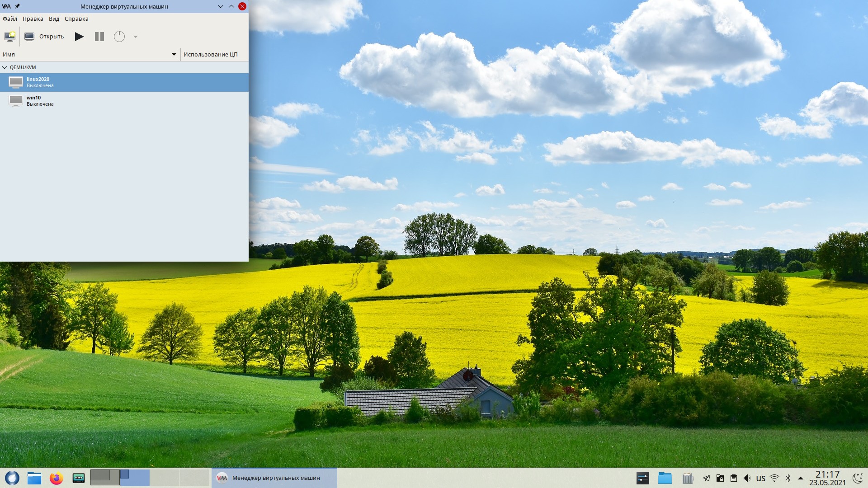Collapse the QEMU/KVM connection tree
This screenshot has width=868, height=488.
tap(5, 67)
